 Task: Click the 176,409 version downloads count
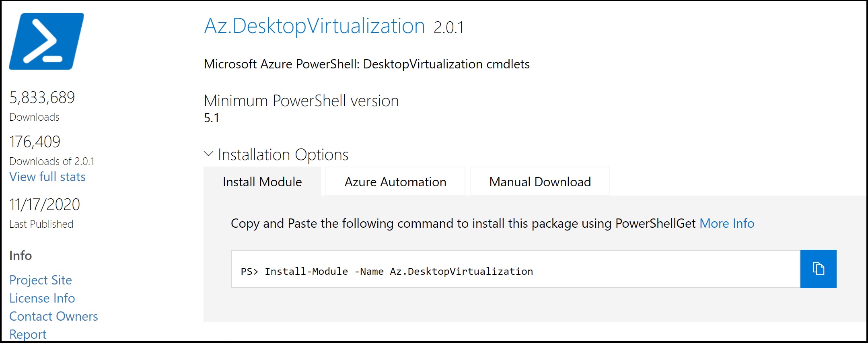[35, 142]
